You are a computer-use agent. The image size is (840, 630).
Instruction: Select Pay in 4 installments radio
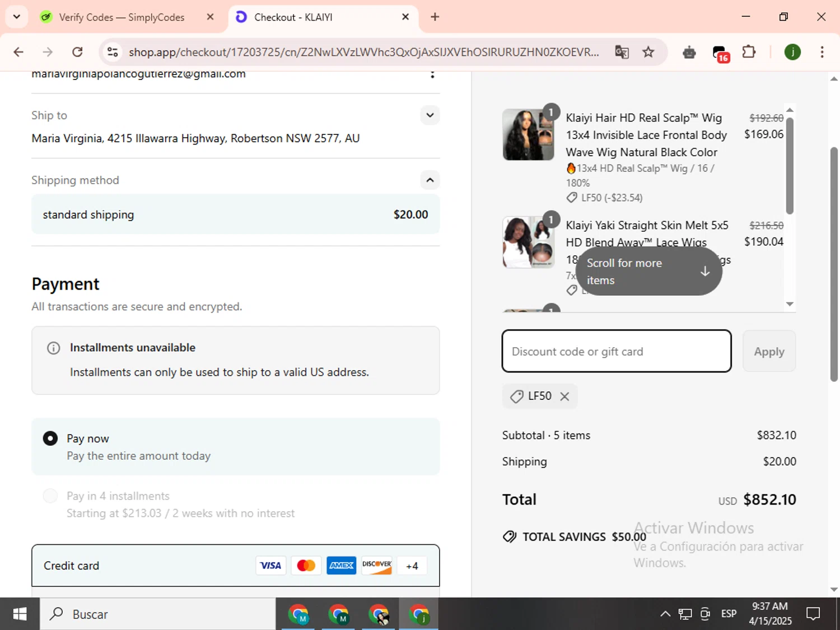tap(50, 496)
